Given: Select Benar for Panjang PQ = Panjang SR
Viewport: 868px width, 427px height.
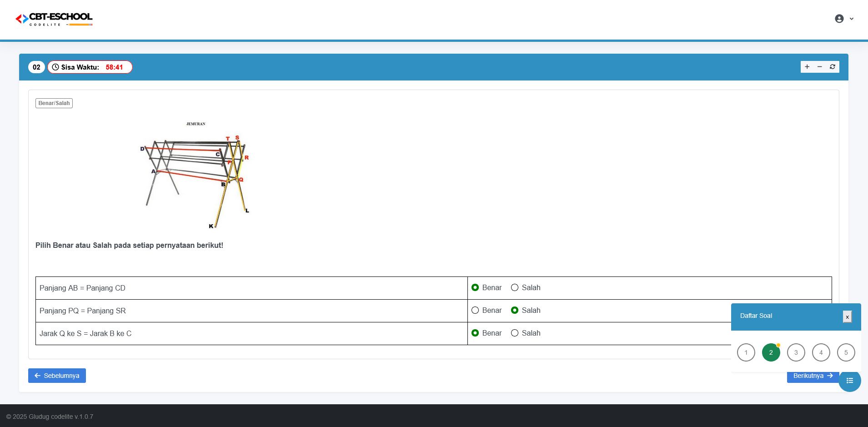Looking at the screenshot, I should point(476,310).
